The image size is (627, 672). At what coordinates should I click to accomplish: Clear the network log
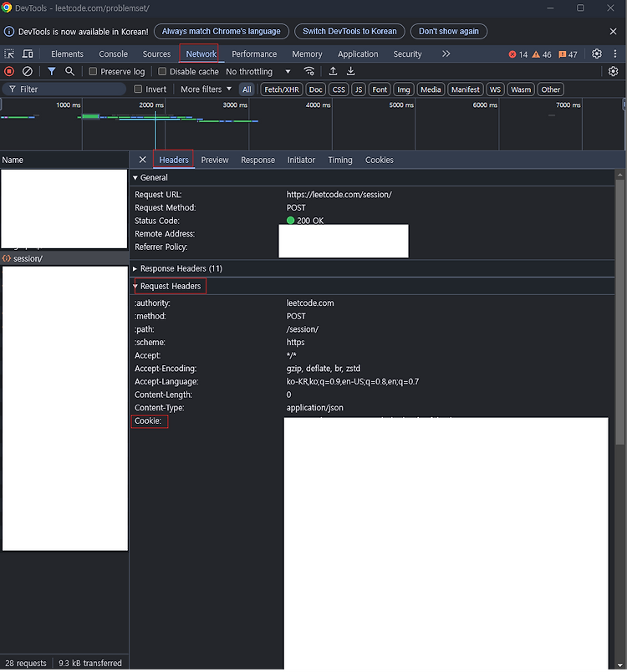click(x=28, y=72)
